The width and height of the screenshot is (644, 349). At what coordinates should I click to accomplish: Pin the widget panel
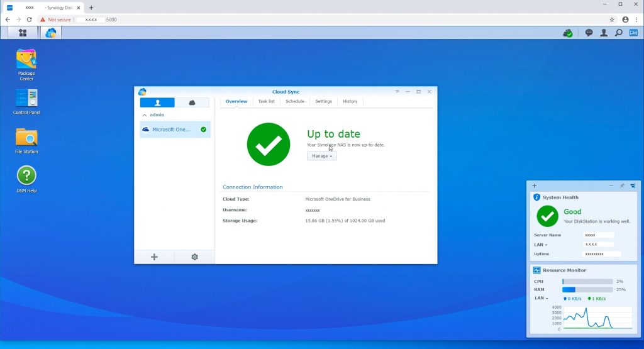tap(622, 186)
